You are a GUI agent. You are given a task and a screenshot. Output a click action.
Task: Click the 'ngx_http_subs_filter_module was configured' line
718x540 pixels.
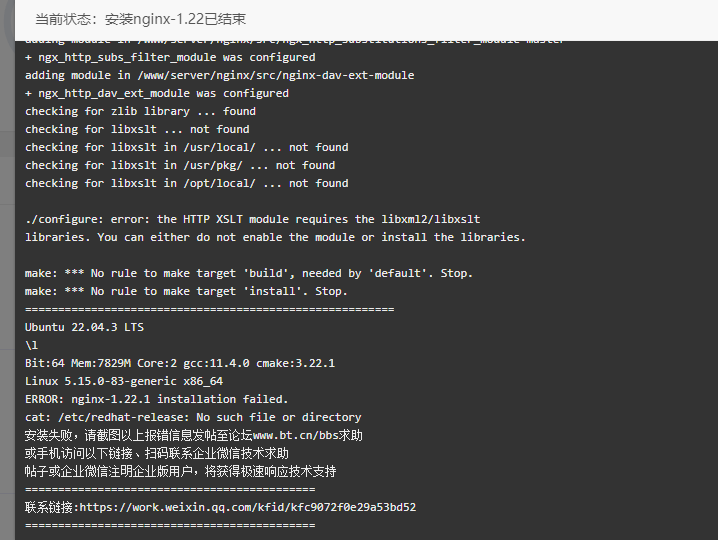point(170,57)
